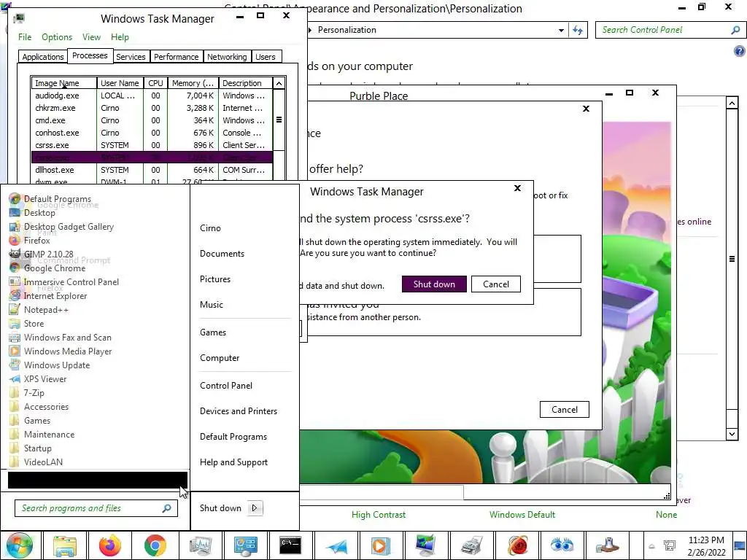Open Task Manager Options menu
Screen dimensions: 747x560
click(57, 37)
